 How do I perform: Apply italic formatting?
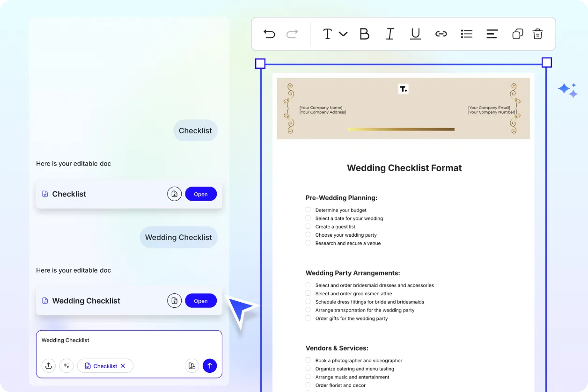click(390, 34)
